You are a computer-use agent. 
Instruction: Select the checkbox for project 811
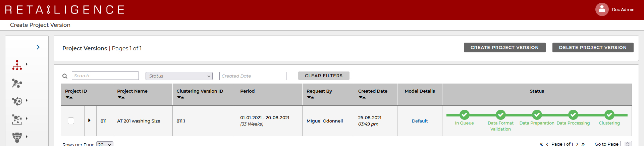(x=71, y=121)
